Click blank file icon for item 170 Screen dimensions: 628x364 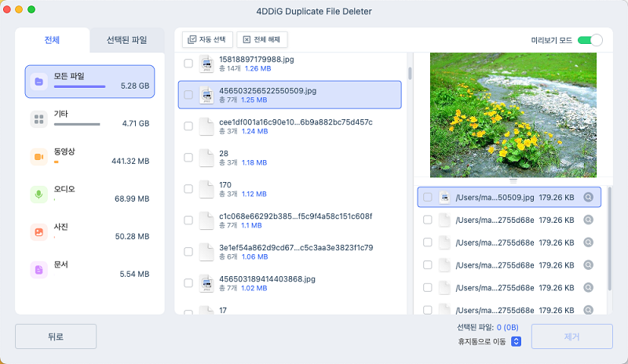pos(206,189)
